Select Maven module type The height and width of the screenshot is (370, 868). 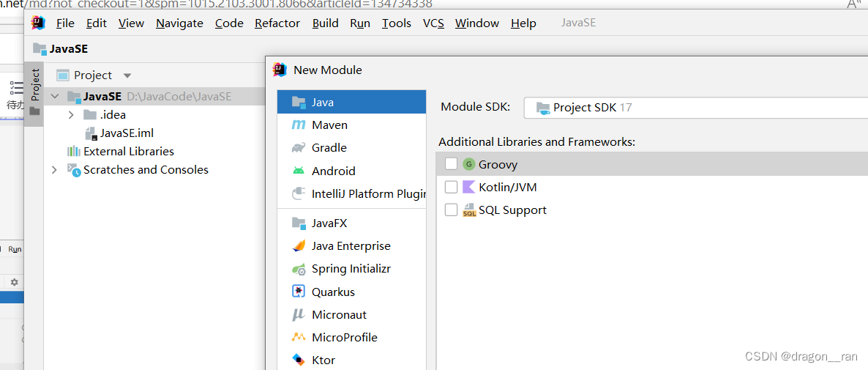(x=351, y=125)
